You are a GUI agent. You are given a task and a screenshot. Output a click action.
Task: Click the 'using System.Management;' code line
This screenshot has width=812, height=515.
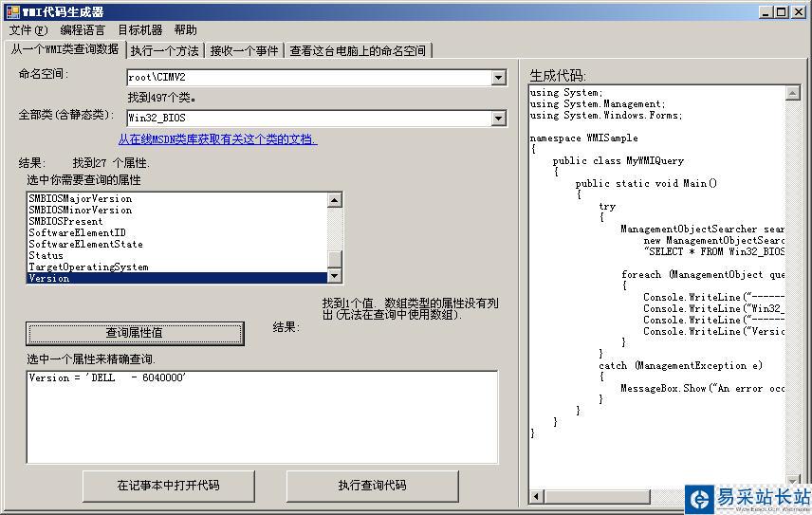[x=597, y=104]
